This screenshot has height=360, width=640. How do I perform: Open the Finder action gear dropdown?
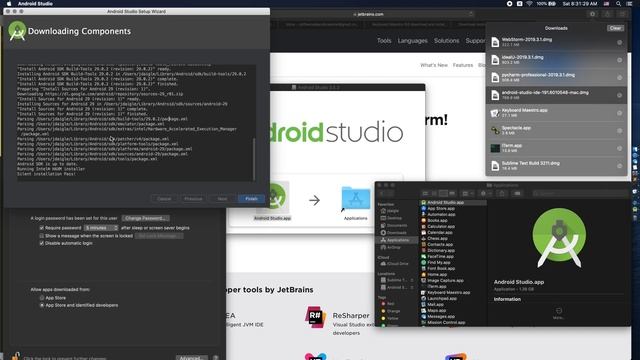pyautogui.click(x=486, y=193)
